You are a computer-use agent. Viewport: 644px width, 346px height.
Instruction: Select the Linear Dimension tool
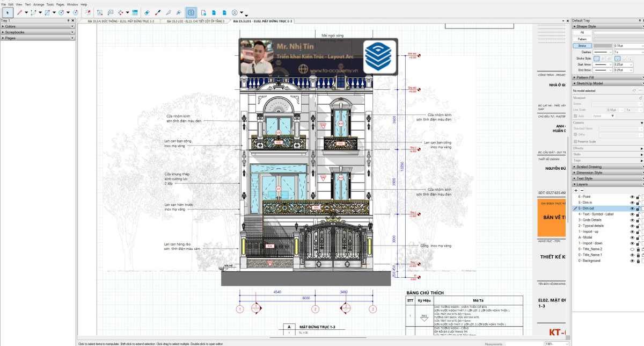tap(120, 12)
